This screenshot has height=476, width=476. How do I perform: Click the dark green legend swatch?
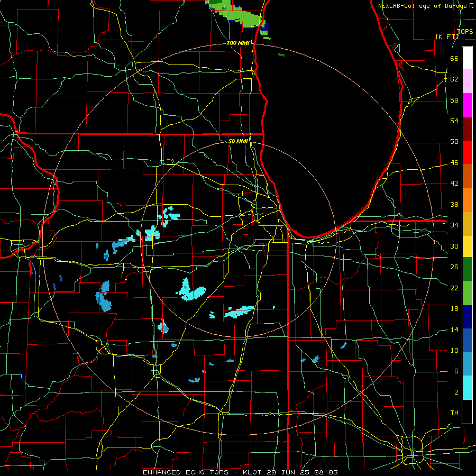coord(467,269)
